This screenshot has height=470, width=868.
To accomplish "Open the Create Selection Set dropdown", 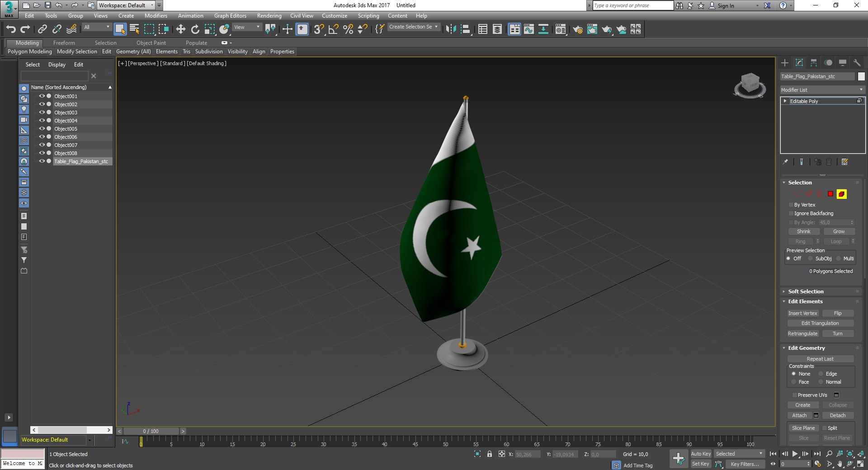I will 414,27.
